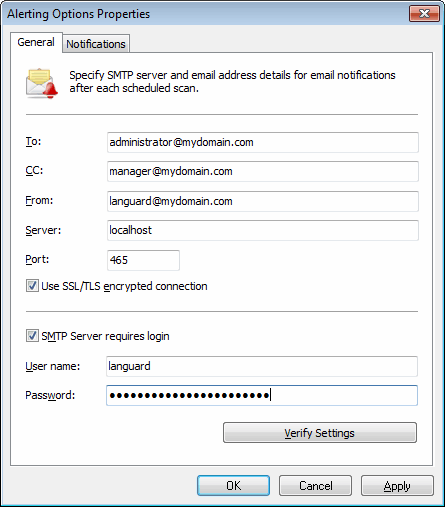Screen dimensions: 445x507
Task: Click the SMTP description text at top
Action: point(232,82)
